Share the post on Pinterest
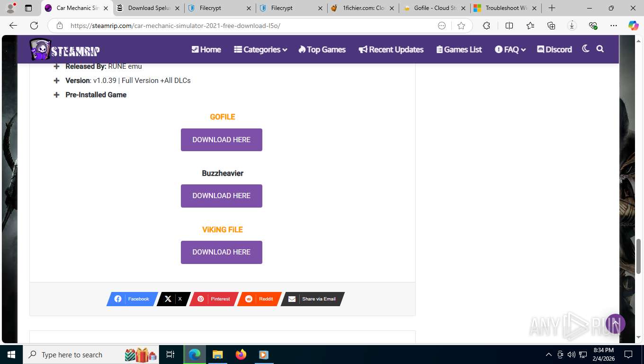 [x=214, y=299]
